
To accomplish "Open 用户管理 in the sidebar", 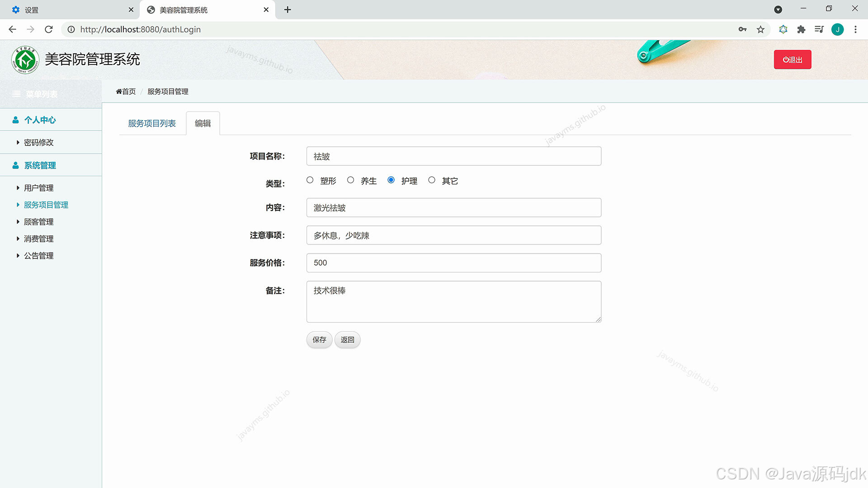I will tap(38, 188).
